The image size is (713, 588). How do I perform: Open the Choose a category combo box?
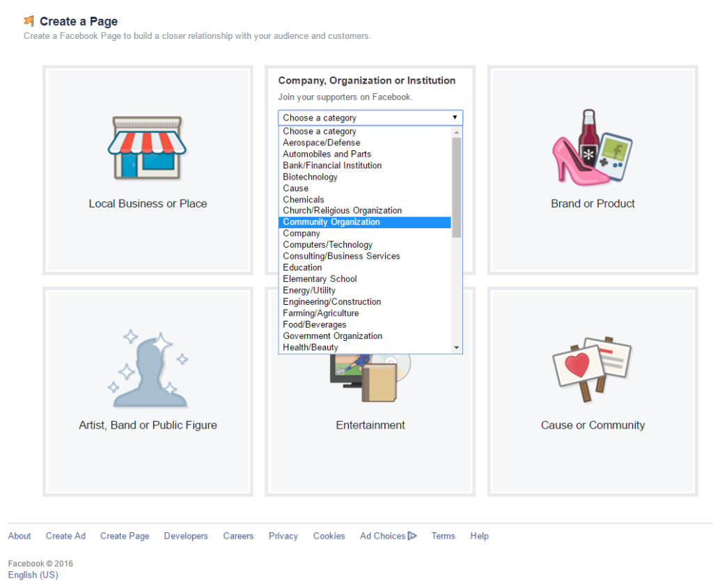click(370, 118)
